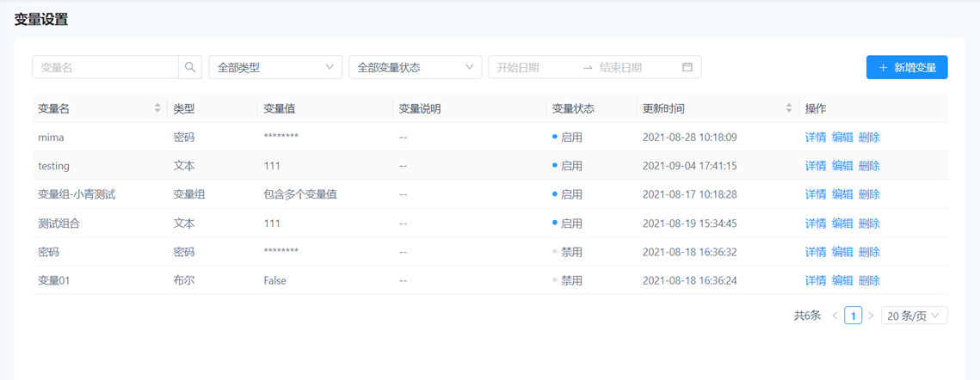
Task: Open the 全部类型 dropdown
Action: [x=275, y=67]
